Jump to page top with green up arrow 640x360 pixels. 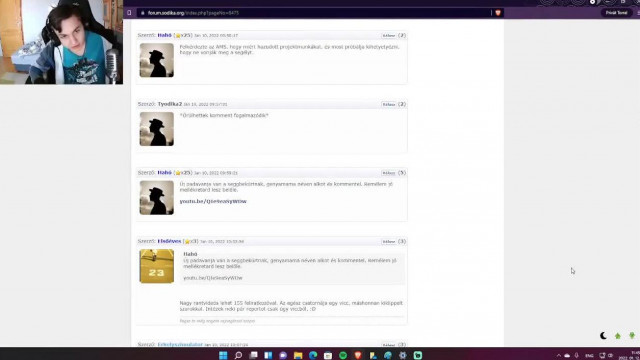tap(618, 336)
